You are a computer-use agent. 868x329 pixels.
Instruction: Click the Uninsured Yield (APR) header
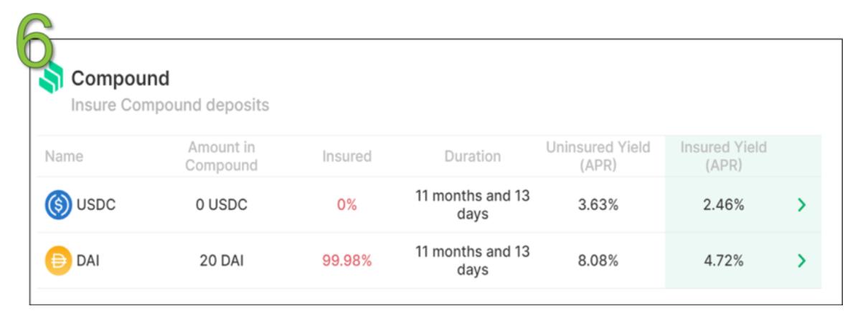tap(598, 157)
